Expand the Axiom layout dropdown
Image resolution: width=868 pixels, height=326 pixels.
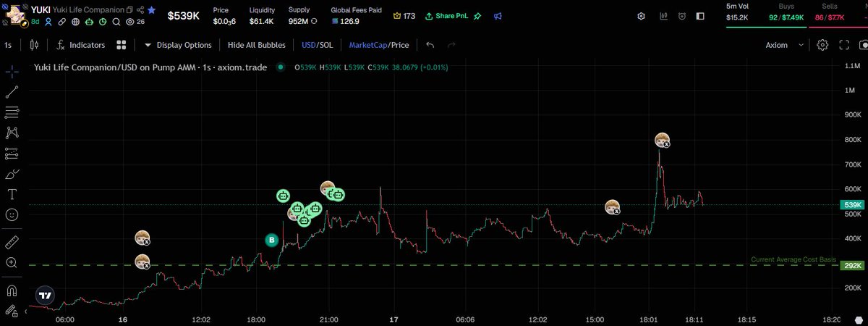[785, 45]
